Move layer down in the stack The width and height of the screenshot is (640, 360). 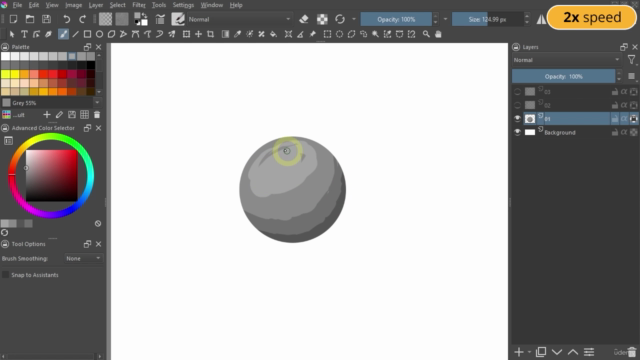557,352
